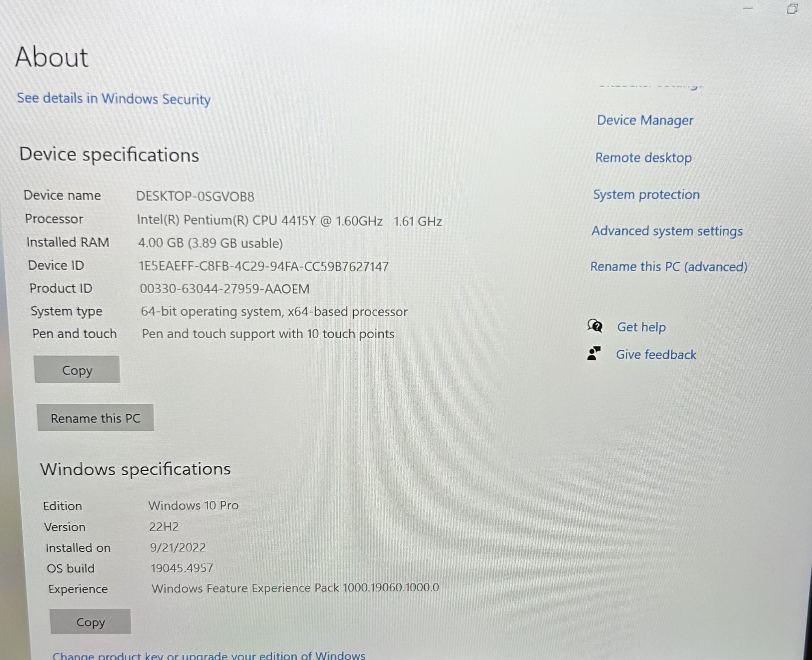The height and width of the screenshot is (660, 812).
Task: Click Rename this PC (advanced) link
Action: (668, 267)
